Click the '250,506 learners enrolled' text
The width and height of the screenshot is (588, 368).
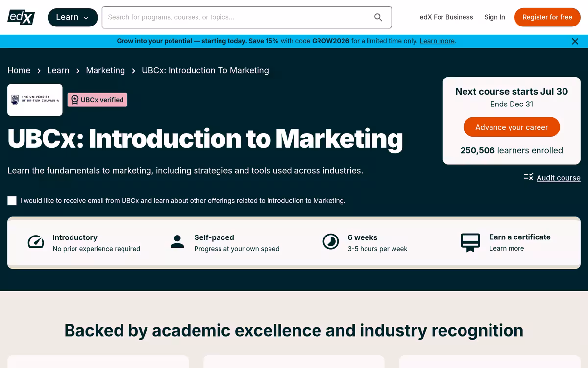[512, 150]
